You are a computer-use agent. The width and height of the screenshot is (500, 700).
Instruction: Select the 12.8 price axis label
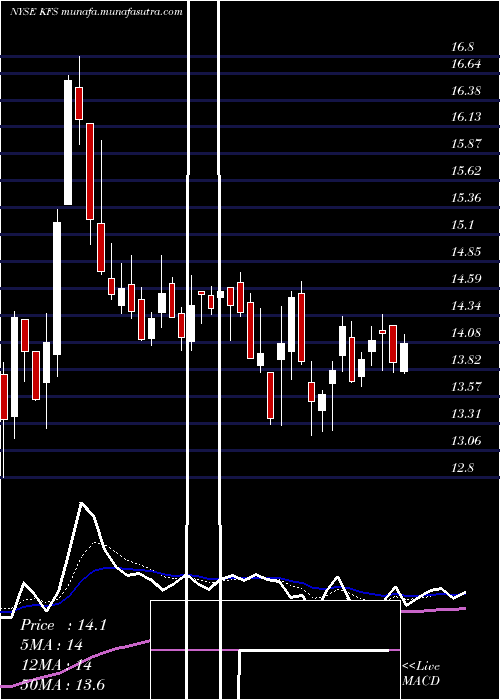click(462, 467)
